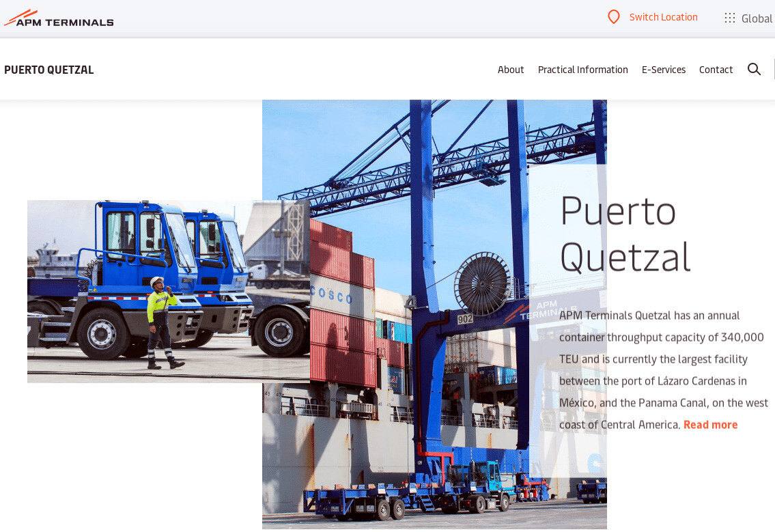Click the search magnifier icon
Screen dimensions: 775x532
pos(754,69)
